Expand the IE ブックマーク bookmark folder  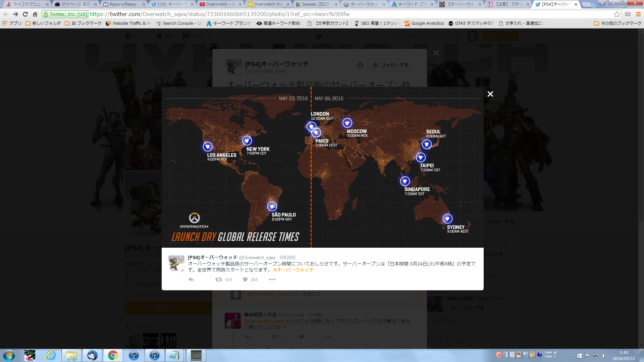[x=83, y=23]
